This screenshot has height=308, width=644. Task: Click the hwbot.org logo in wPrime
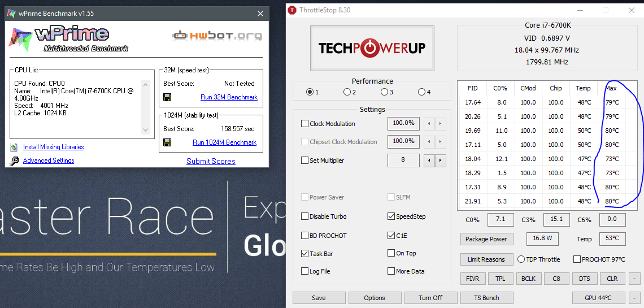217,35
